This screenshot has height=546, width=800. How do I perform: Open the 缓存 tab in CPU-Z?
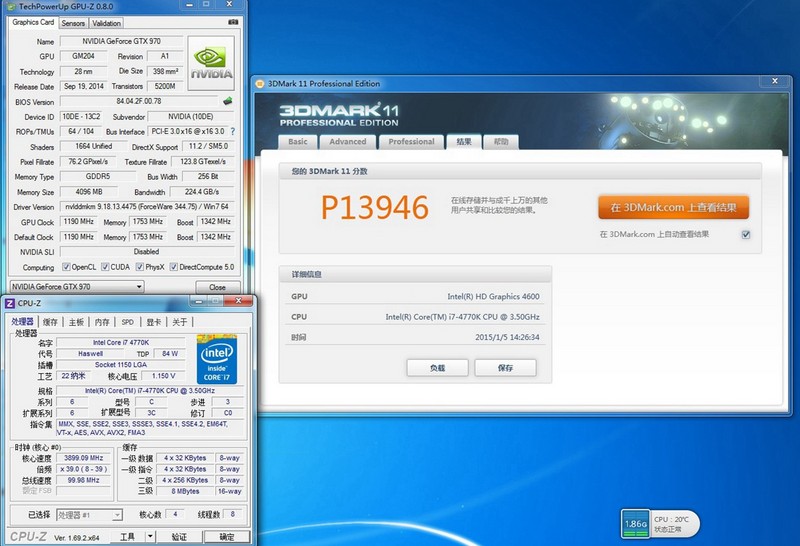point(50,322)
